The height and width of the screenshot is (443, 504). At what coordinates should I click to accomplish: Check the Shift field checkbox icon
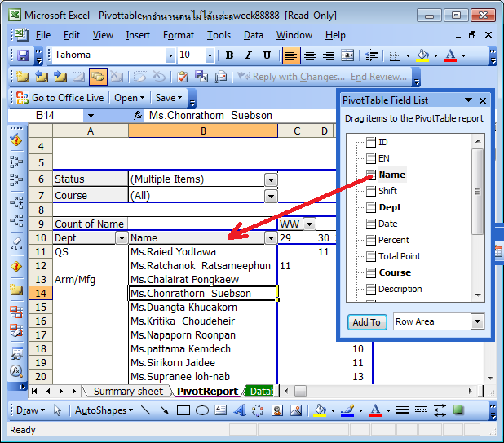pos(370,191)
